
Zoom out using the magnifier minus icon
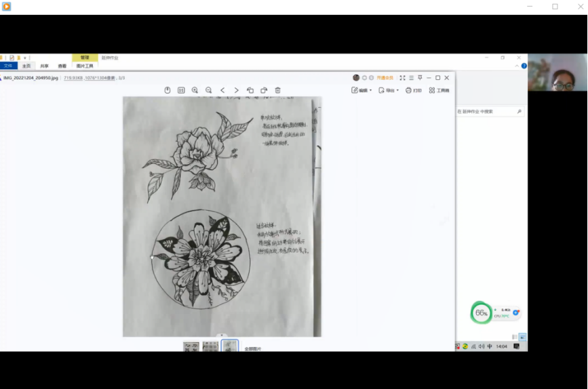pos(208,90)
